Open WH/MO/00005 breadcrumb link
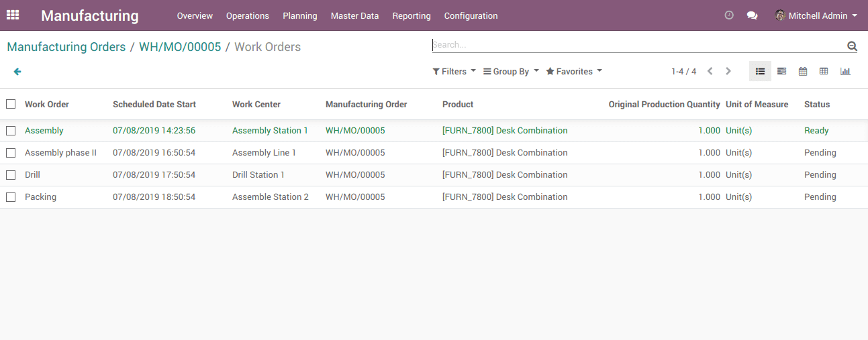Image resolution: width=868 pixels, height=340 pixels. (x=180, y=47)
